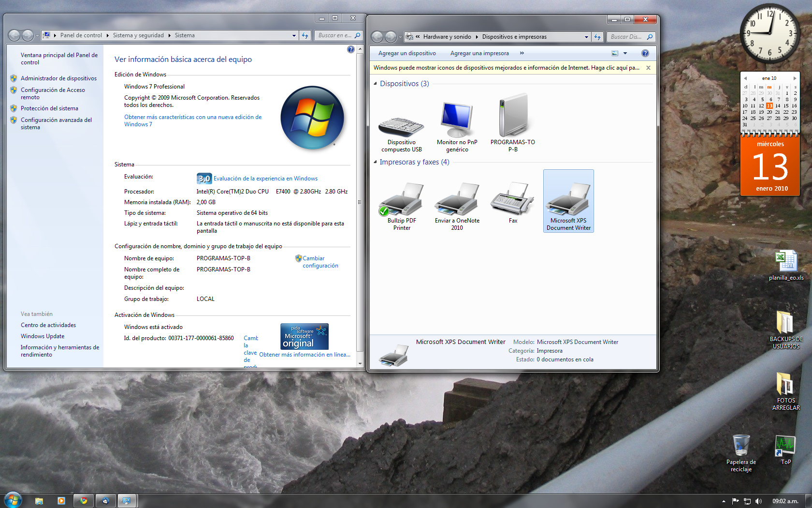Open planilla_eo.xls file on the desktop
The image size is (812, 508).
coord(786,265)
